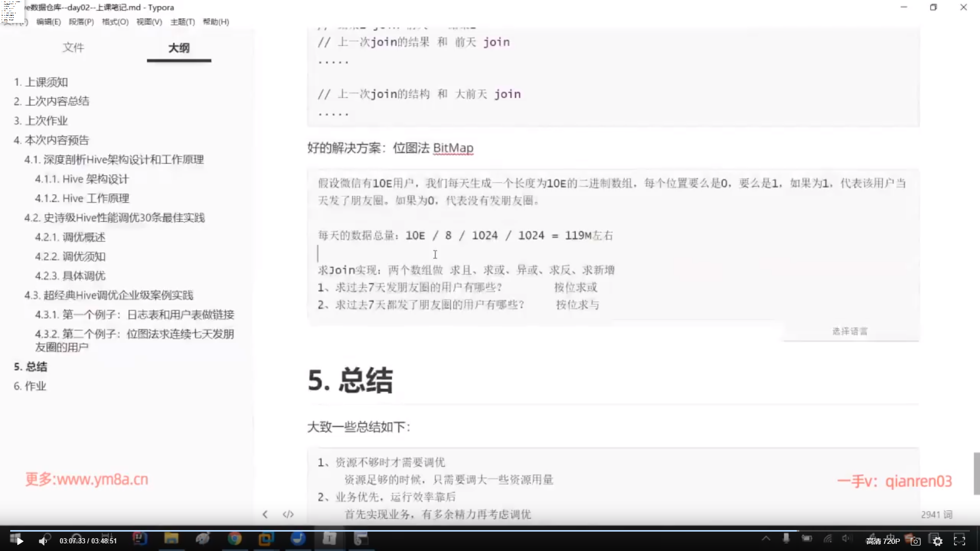Image resolution: width=980 pixels, height=551 pixels.
Task: Open video quality 高清 720P selector
Action: pyautogui.click(x=883, y=541)
